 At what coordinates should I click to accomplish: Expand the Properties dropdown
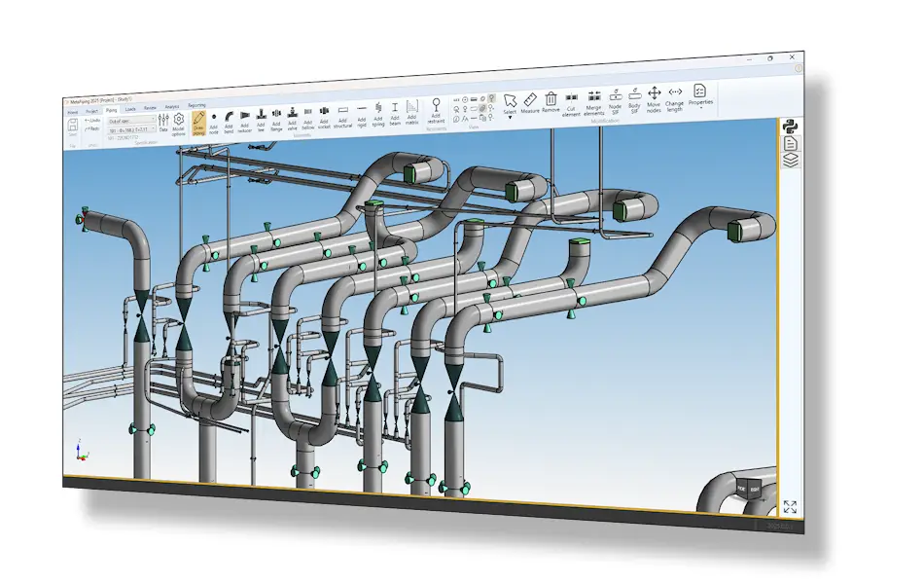[700, 106]
